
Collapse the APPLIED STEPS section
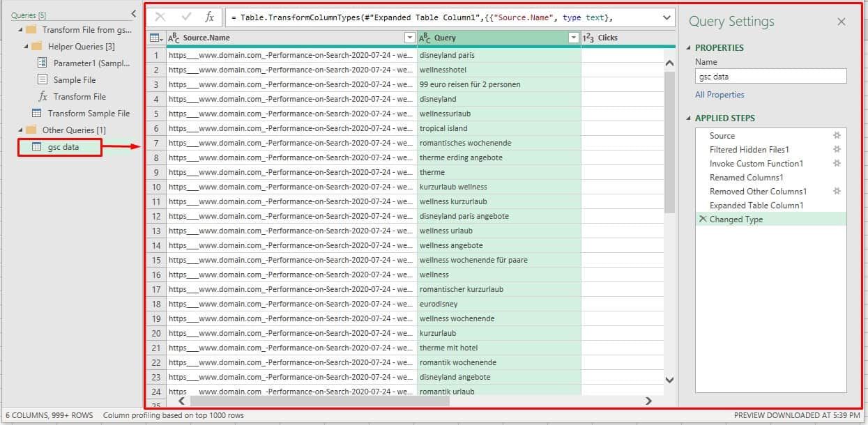pos(690,118)
